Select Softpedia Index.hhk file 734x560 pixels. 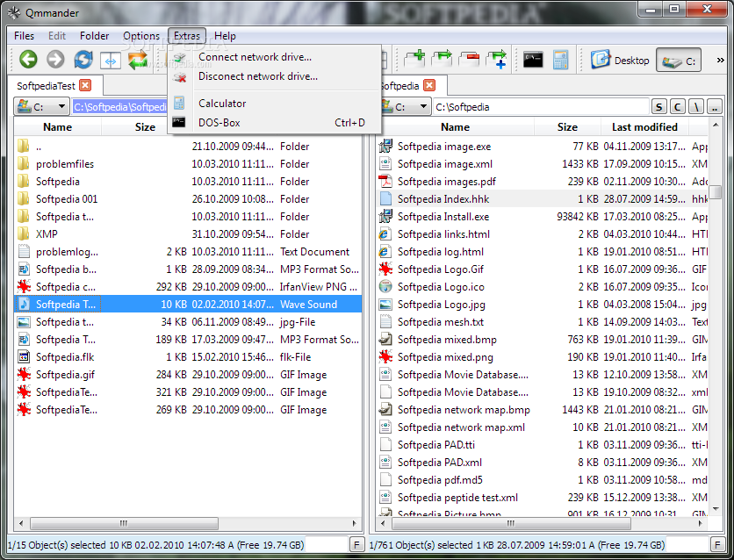443,199
